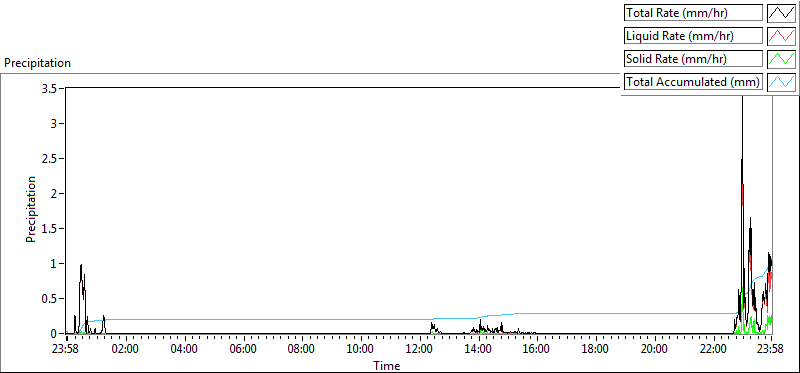The height and width of the screenshot is (373, 800).
Task: Click the Liquid Rate red line icon
Action: pos(781,36)
